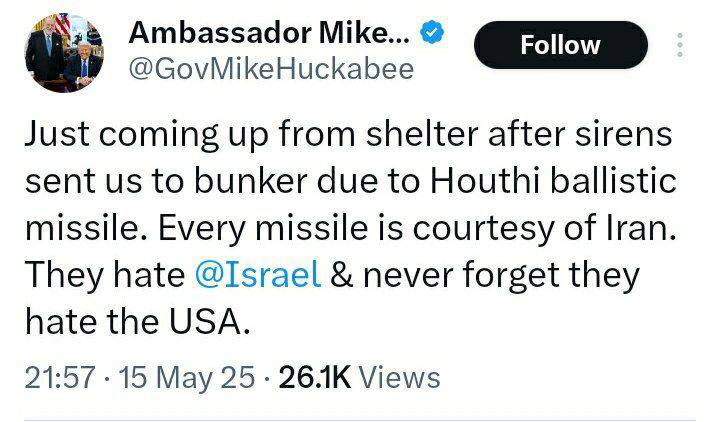
Task: Click the Follow button
Action: pos(561,46)
